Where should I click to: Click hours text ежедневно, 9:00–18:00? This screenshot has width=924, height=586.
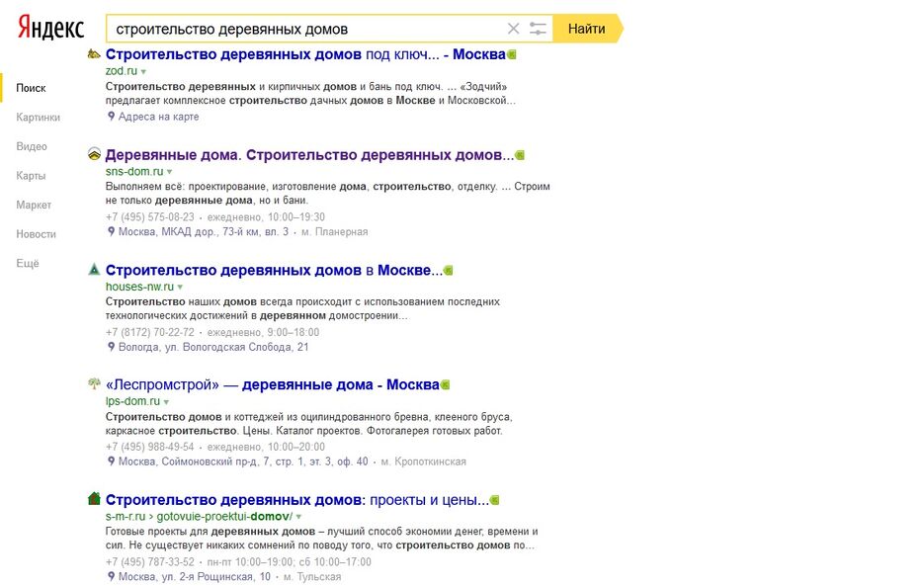pos(263,332)
